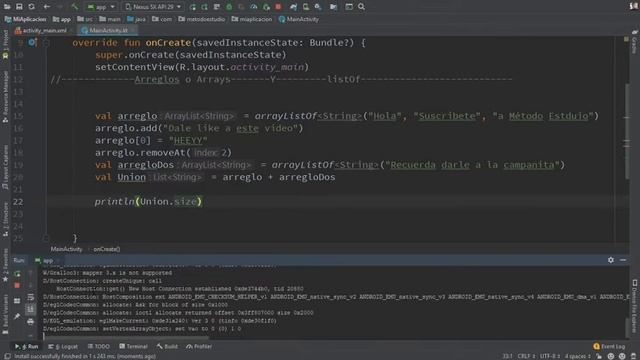Click the MainActivity editor breadcrumb at bottom

click(x=66, y=249)
